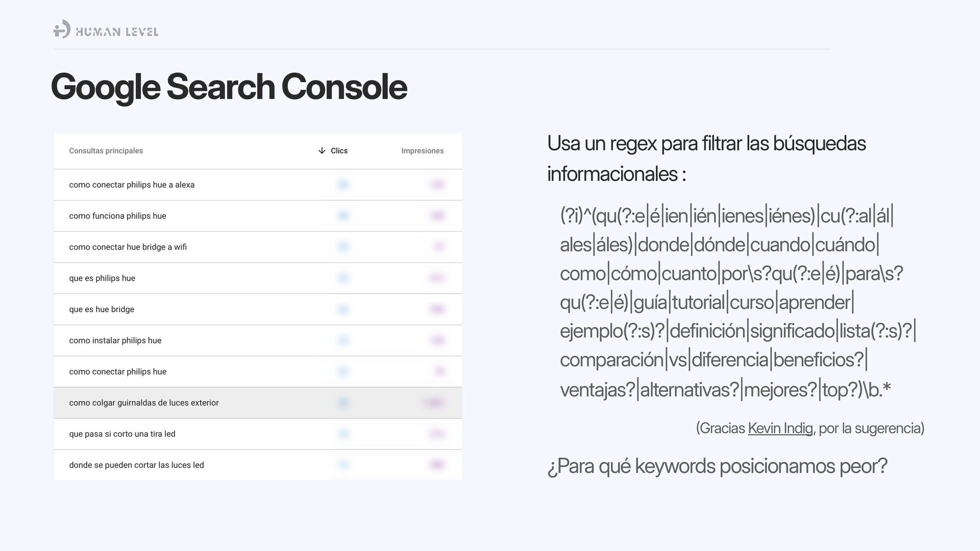Open 'donde se pueden cortar las luces led'

click(x=136, y=465)
